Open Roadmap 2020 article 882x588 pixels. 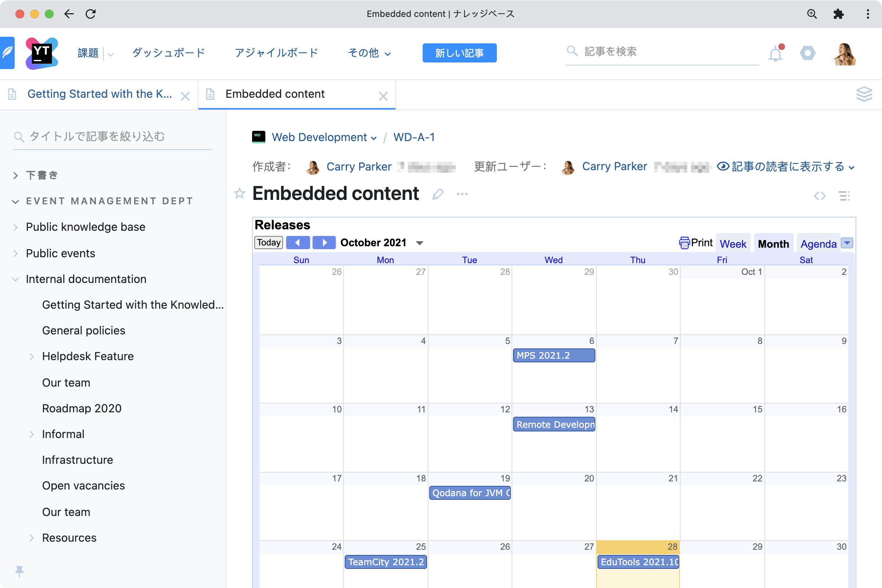[x=82, y=409]
